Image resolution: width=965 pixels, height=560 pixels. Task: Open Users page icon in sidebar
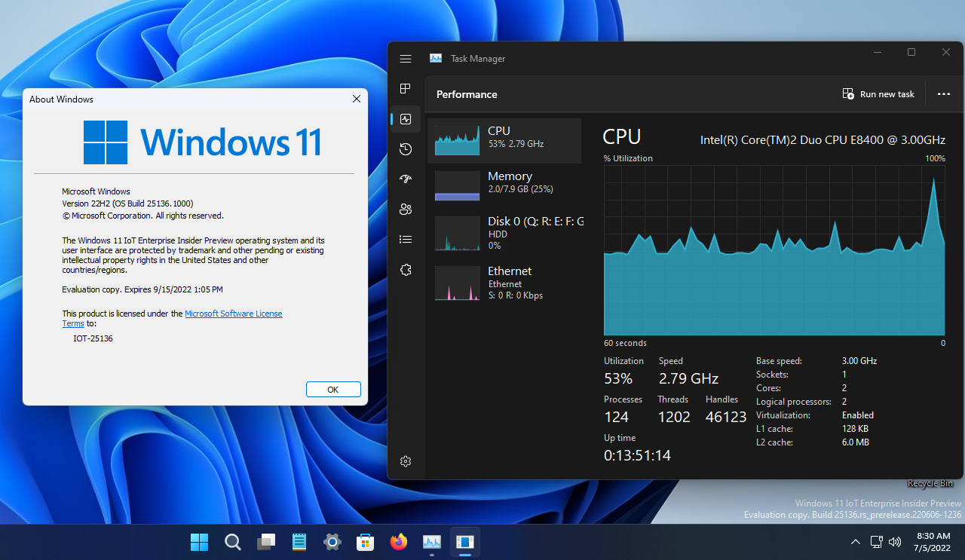(406, 210)
